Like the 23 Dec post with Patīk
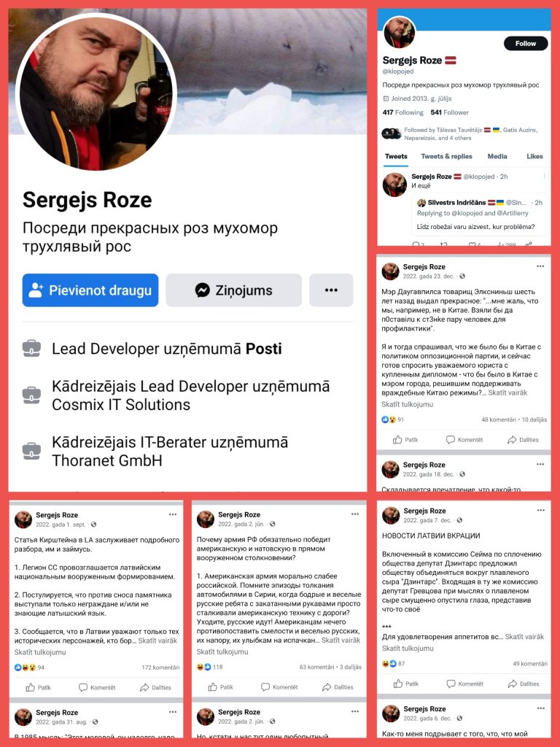Viewport: 560px width, 747px height. click(x=405, y=440)
